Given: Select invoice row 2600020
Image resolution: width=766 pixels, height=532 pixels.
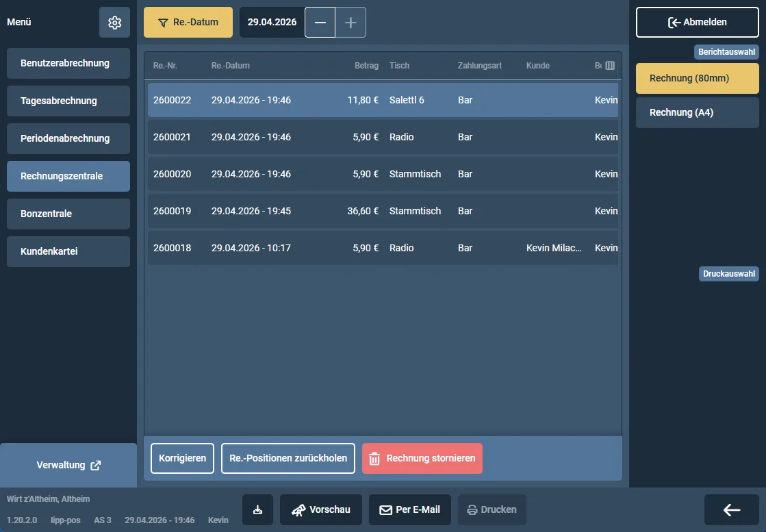Looking at the screenshot, I should (383, 174).
